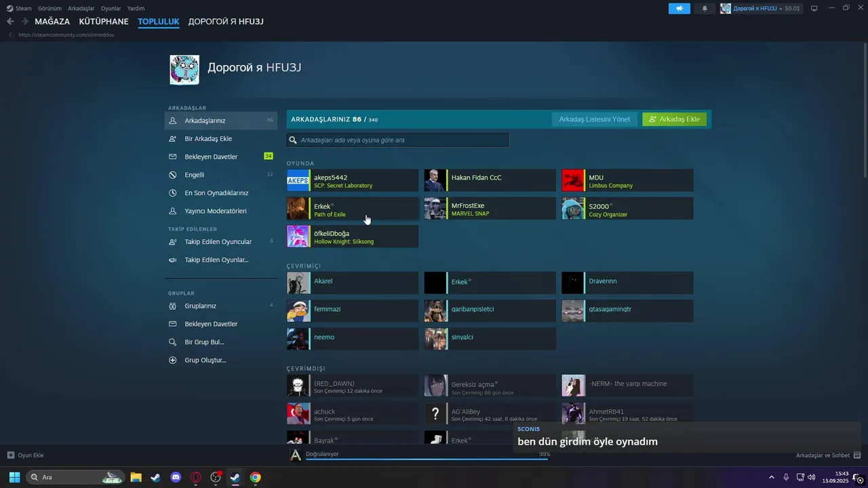
Task: Open friend MDU playing Limbus Company
Action: point(628,180)
